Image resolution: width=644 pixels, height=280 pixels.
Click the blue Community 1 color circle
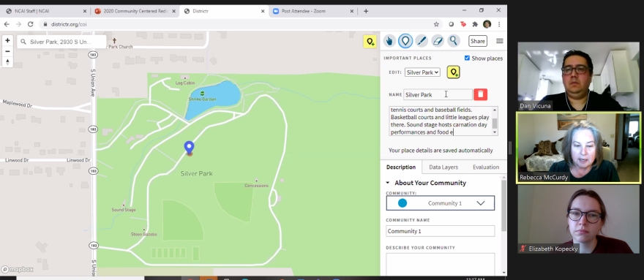402,203
